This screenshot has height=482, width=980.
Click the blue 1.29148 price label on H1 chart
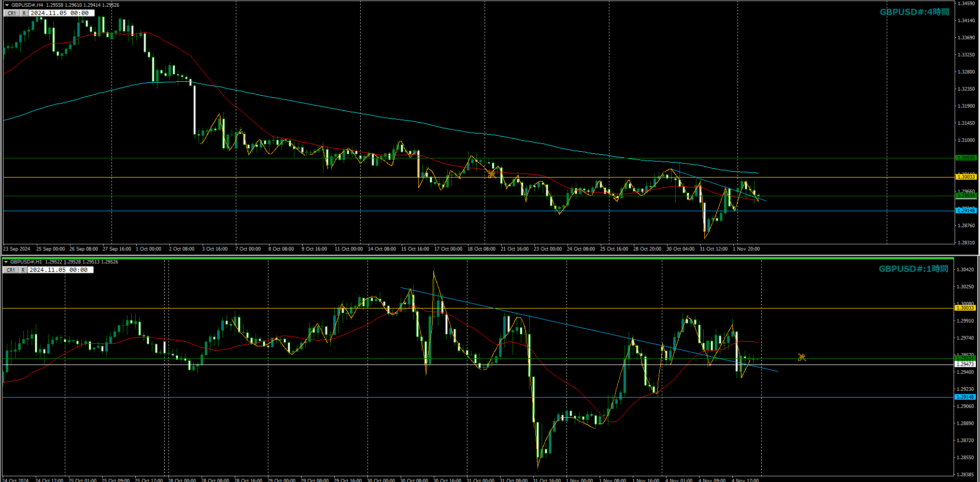pos(965,397)
